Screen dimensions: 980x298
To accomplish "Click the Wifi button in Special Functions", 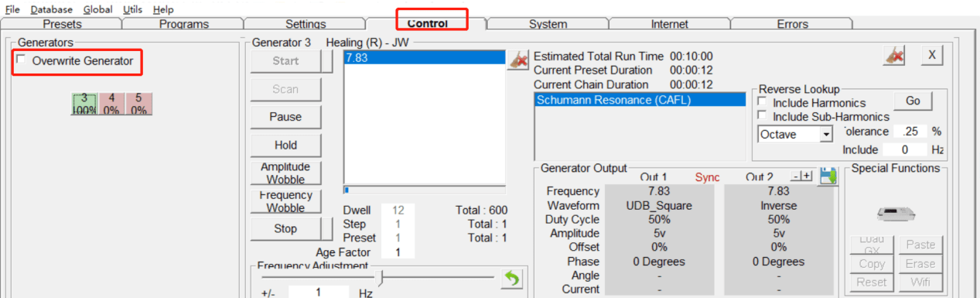I will [920, 282].
